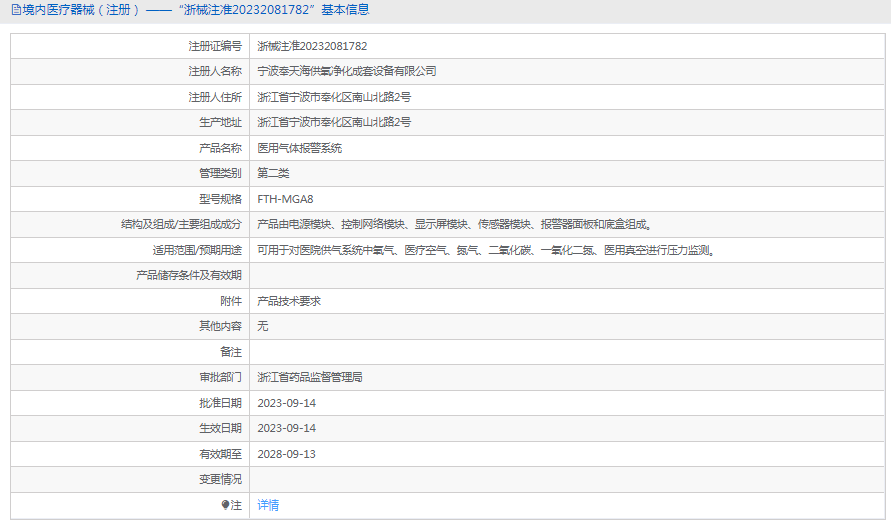Click the 批准日期 label
The image size is (891, 528).
220,403
